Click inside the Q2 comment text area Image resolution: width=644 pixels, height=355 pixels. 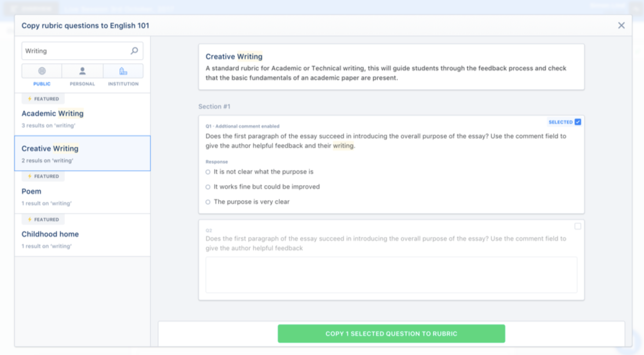[391, 275]
